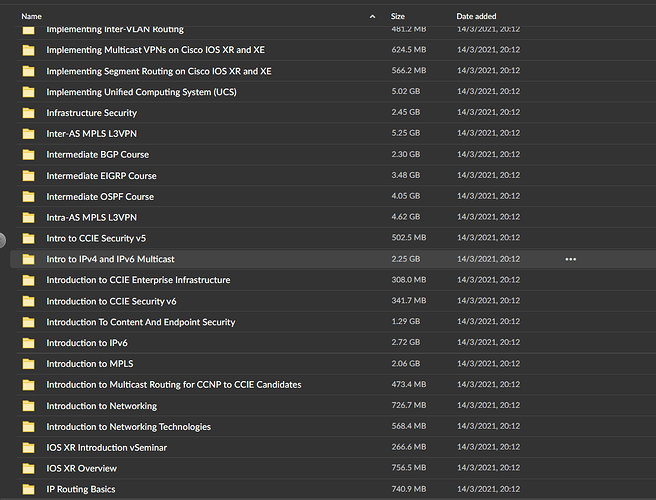Click date added for Introduction to MPLS row

tap(489, 364)
